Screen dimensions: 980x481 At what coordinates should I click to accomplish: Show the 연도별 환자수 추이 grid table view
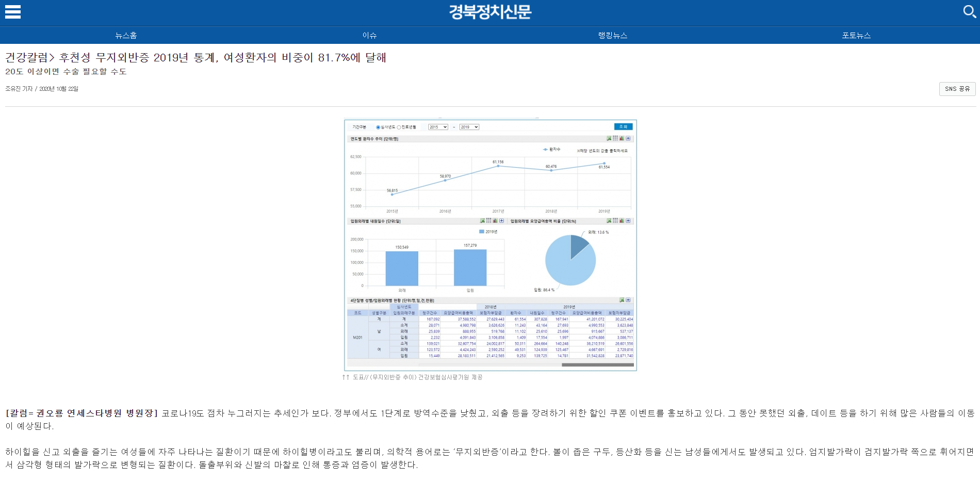pyautogui.click(x=615, y=138)
